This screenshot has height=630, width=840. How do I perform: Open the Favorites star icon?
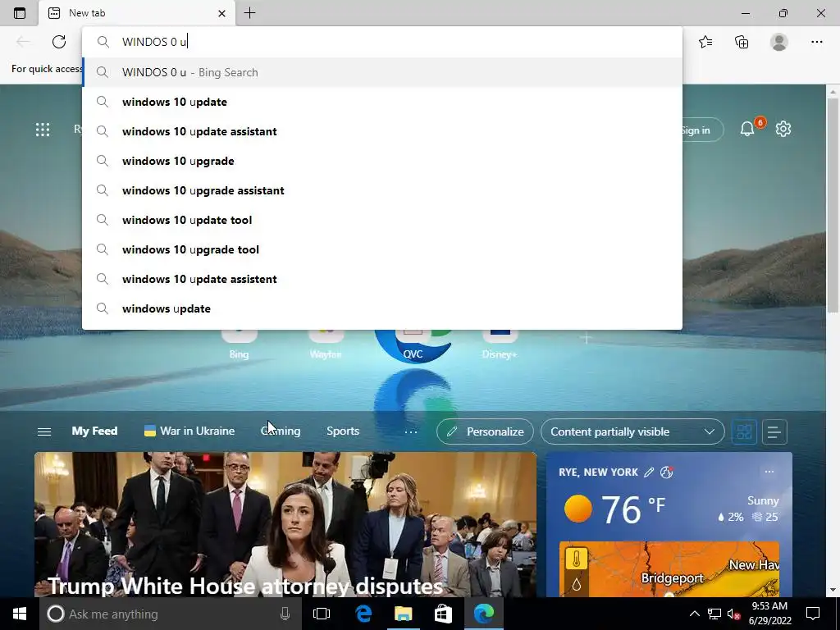click(x=705, y=42)
